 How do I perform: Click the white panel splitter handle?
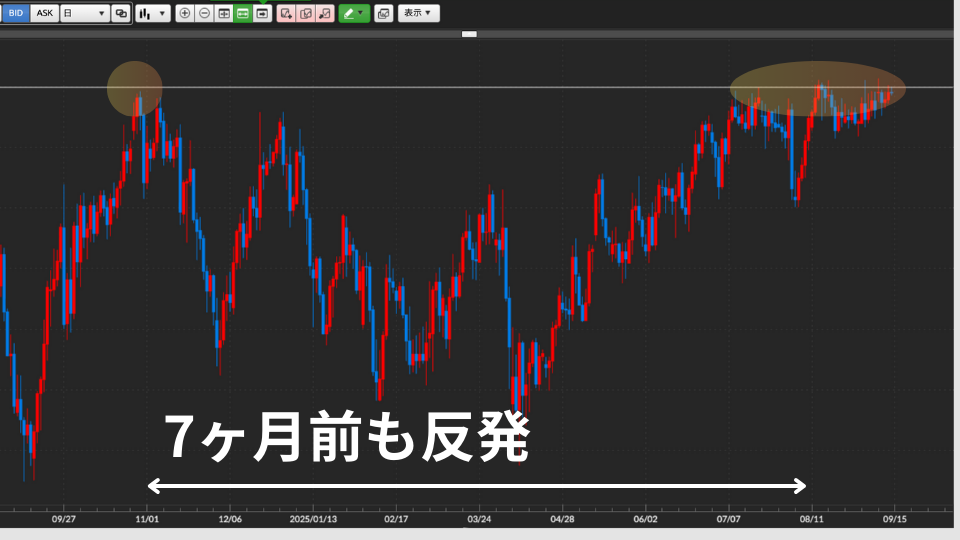tap(469, 34)
